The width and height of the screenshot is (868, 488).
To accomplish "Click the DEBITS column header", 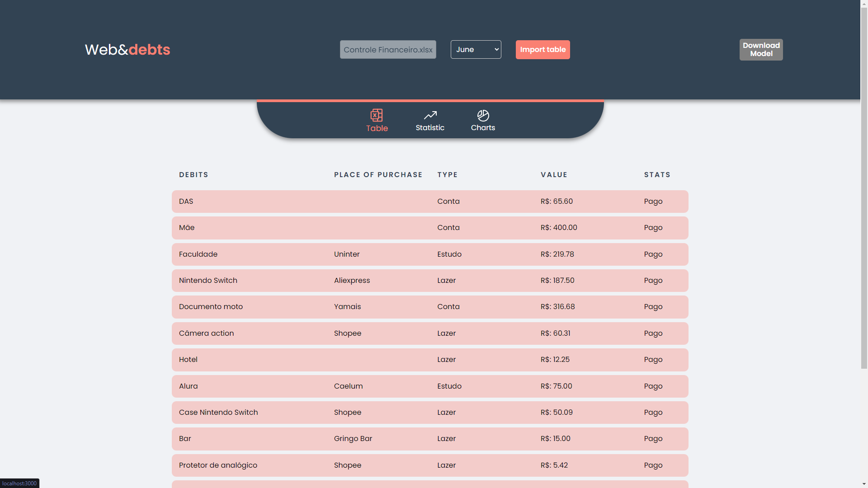I will coord(193,174).
